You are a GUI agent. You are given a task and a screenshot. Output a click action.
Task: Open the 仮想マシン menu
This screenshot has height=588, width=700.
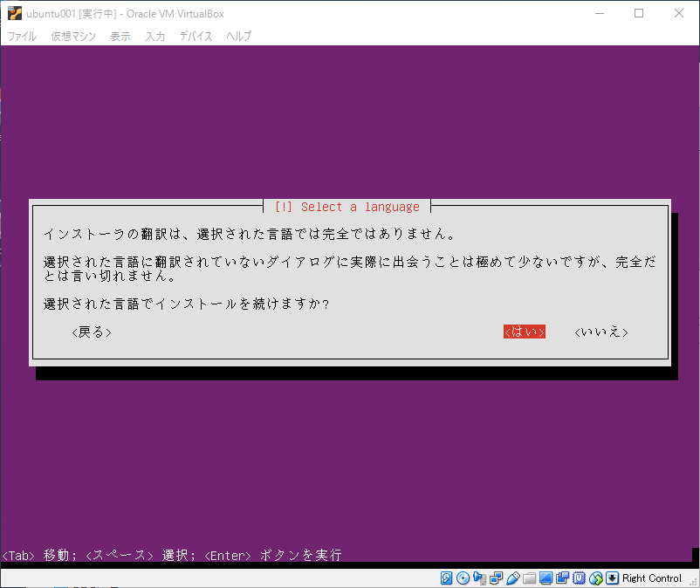pos(73,36)
